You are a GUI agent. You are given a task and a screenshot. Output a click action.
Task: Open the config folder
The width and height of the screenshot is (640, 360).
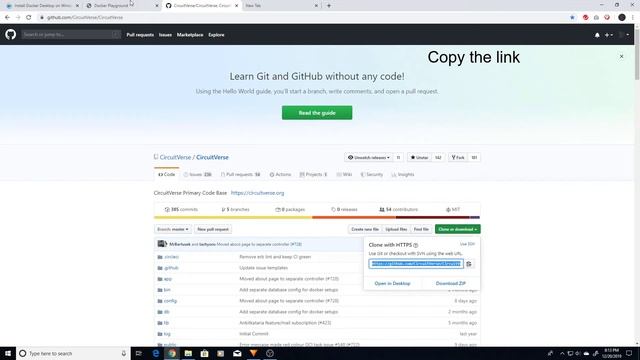(x=170, y=301)
